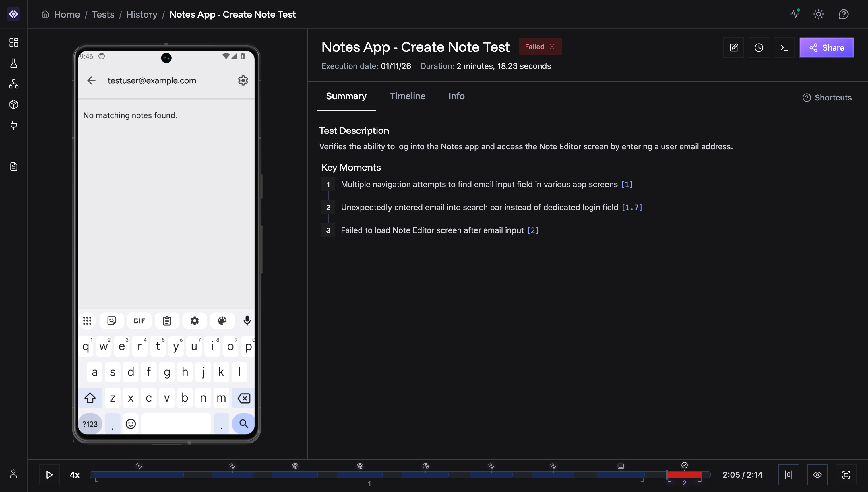The width and height of the screenshot is (868, 492).
Task: Open the package cube sidebar icon
Action: [x=13, y=104]
